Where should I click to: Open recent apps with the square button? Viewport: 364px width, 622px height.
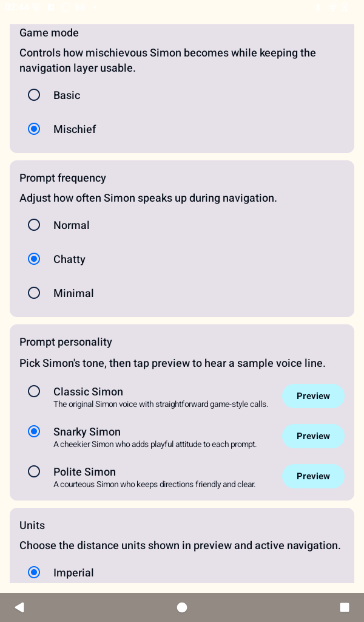pos(345,607)
